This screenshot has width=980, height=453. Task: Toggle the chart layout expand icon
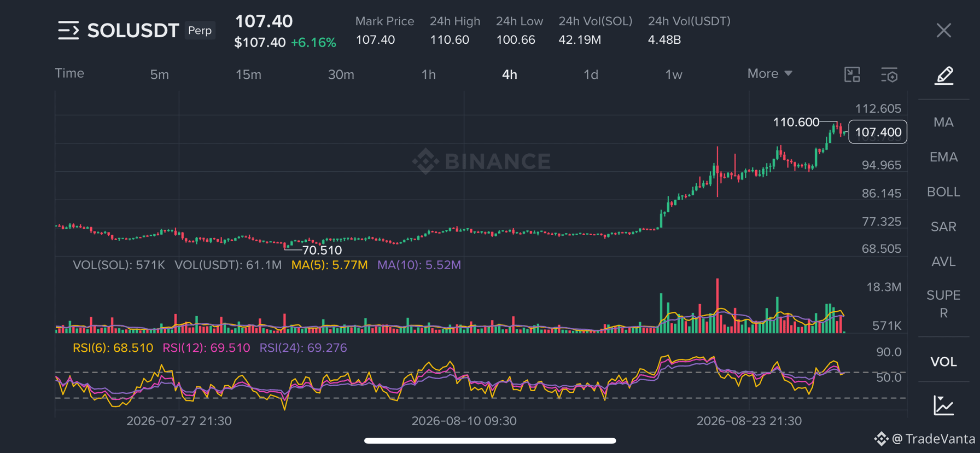[x=852, y=74]
